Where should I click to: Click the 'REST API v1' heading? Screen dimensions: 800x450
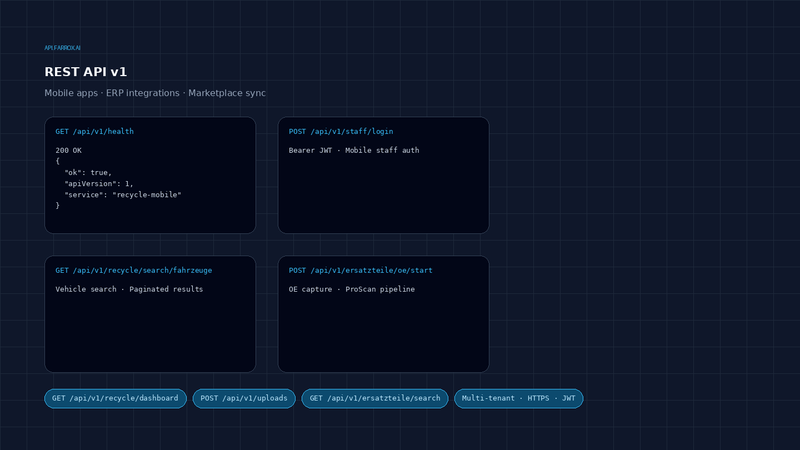[86, 72]
